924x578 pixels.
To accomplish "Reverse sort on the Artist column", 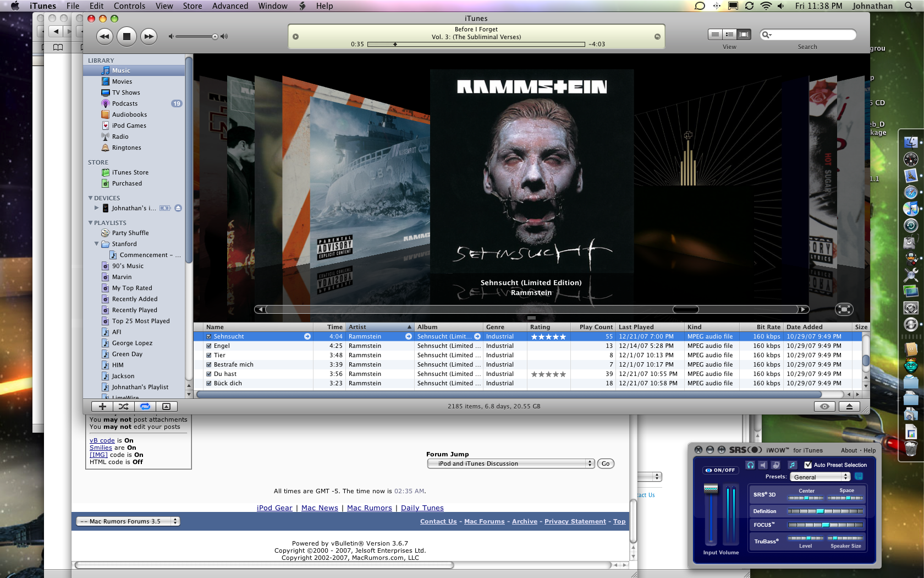I will 380,327.
